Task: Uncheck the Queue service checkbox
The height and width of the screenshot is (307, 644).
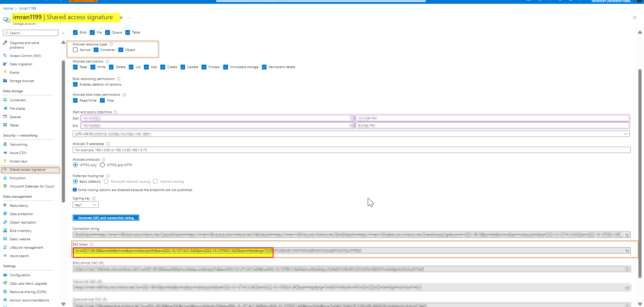Action: point(108,32)
